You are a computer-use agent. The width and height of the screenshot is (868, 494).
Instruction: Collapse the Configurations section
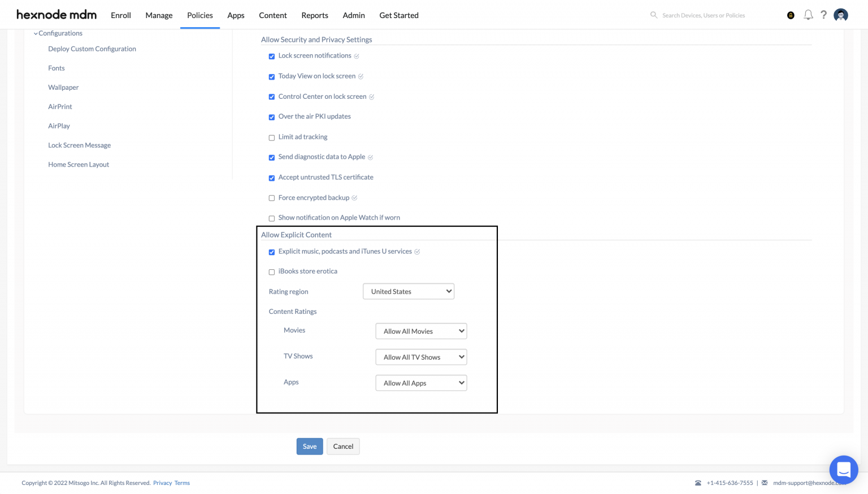[36, 33]
